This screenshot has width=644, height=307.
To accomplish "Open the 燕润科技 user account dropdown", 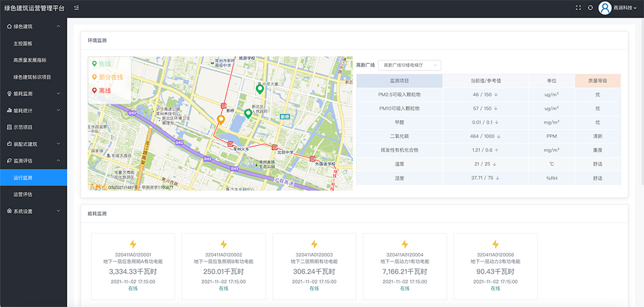I will (x=625, y=8).
